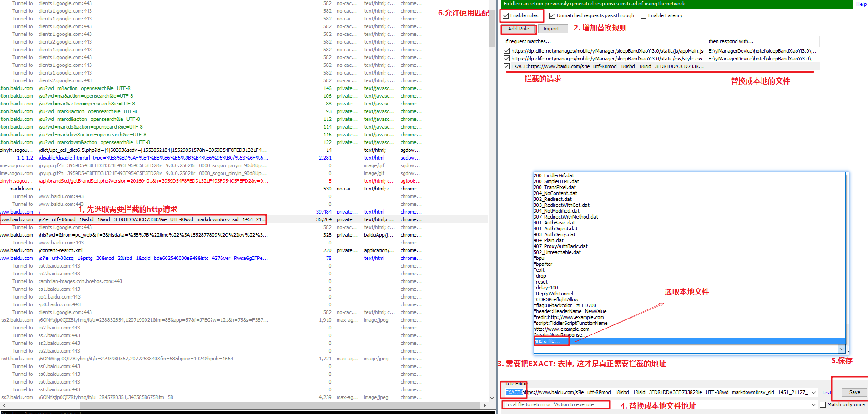The width and height of the screenshot is (868, 414).
Task: Click the session list horizontal scrollbar right arrow
Action: tap(484, 405)
